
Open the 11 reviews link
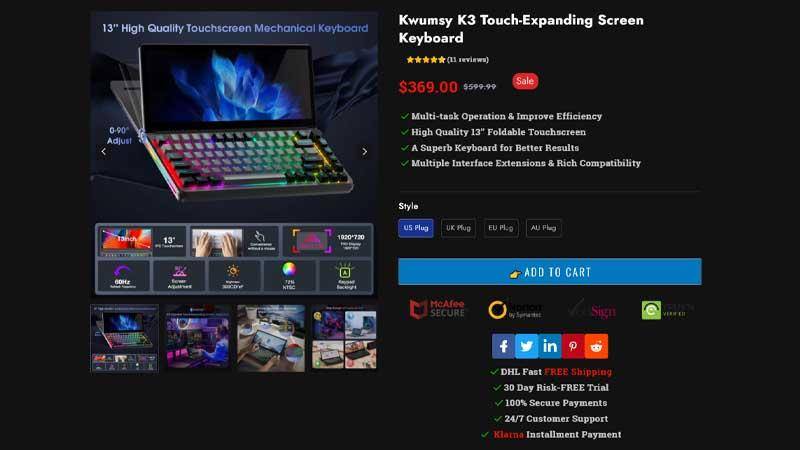pos(468,60)
